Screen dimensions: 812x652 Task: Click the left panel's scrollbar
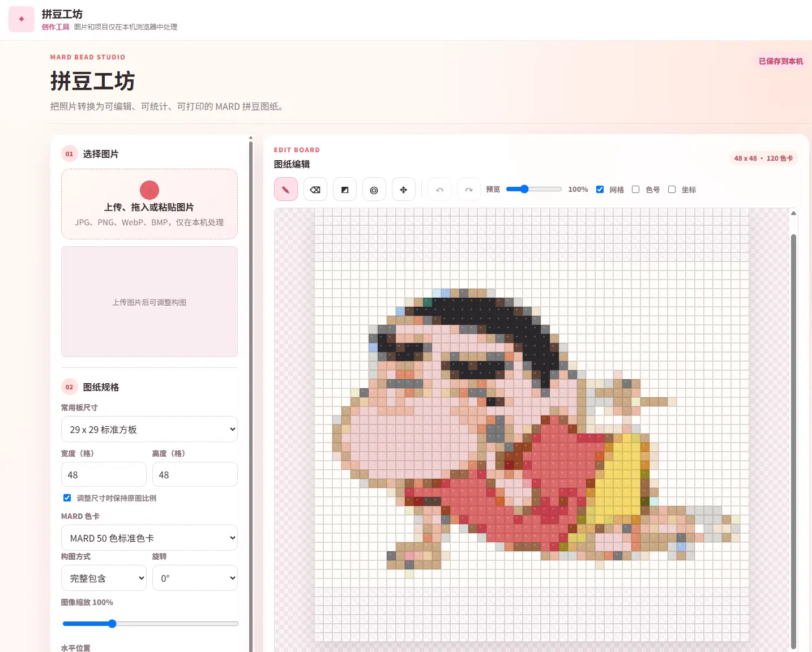click(x=251, y=396)
